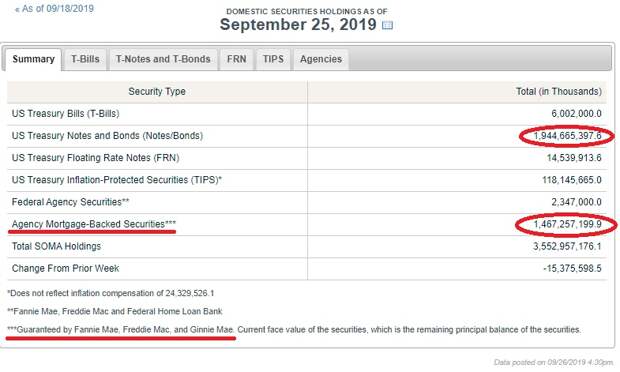This screenshot has width=620, height=372.
Task: Open the calendar icon beside September 25, 2019
Action: point(388,25)
